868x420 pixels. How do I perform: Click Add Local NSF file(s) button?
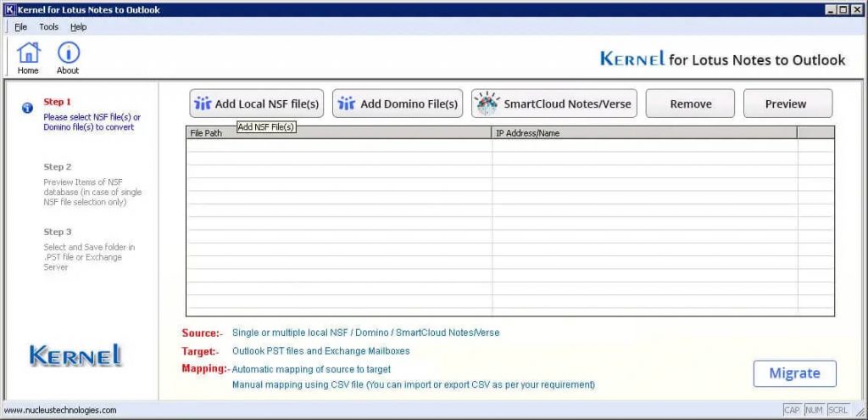[256, 104]
